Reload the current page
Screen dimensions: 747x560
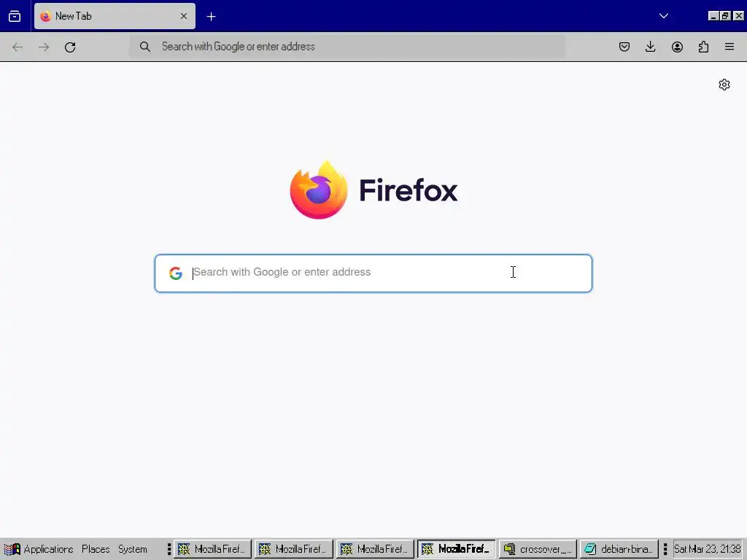pos(70,47)
